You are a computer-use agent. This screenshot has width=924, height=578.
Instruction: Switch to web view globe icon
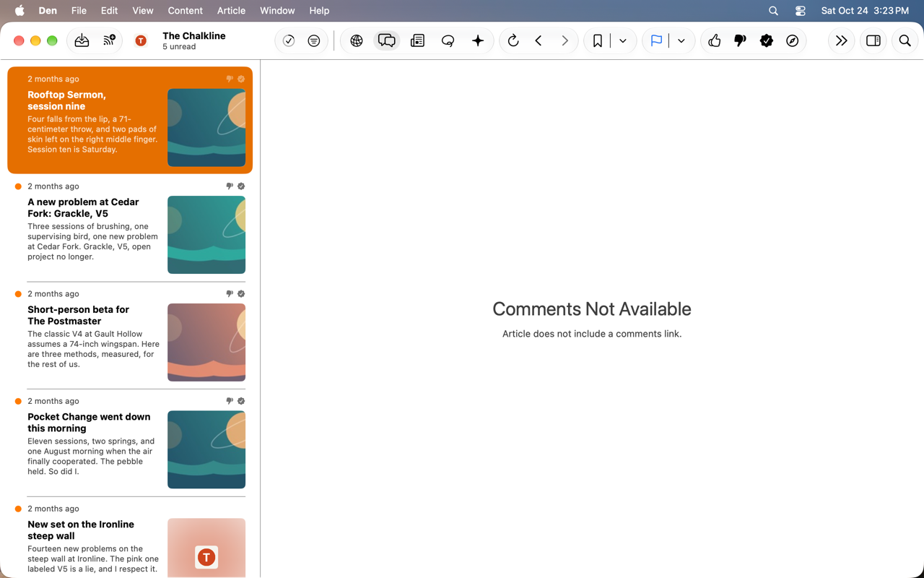[x=357, y=41]
